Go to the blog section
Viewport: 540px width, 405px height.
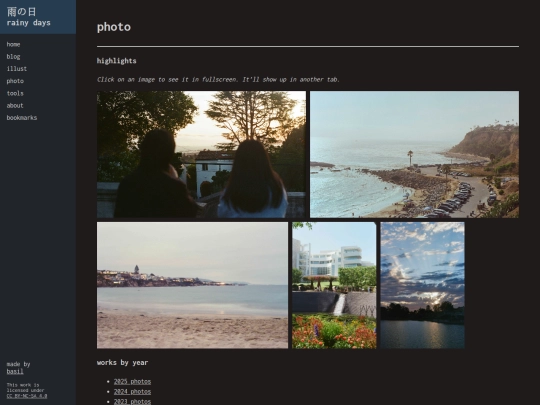click(13, 56)
